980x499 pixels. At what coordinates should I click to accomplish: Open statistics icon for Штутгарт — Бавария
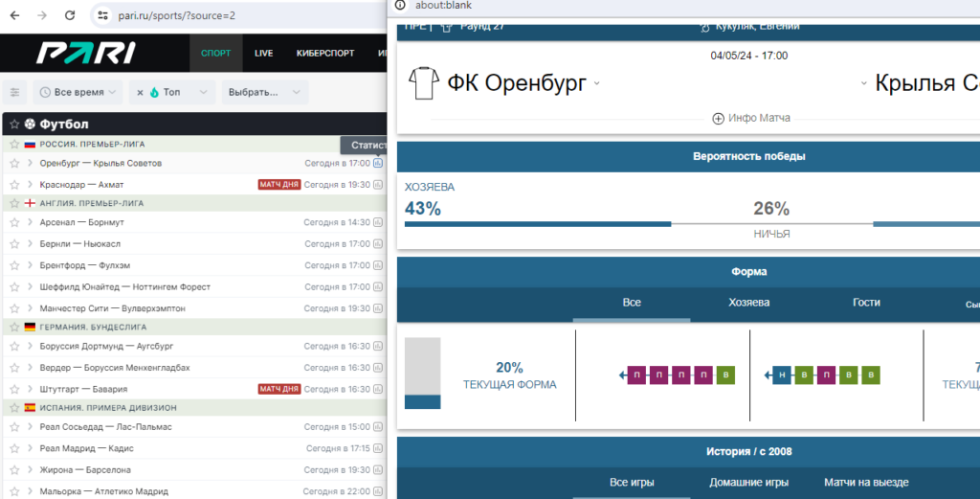pos(377,389)
